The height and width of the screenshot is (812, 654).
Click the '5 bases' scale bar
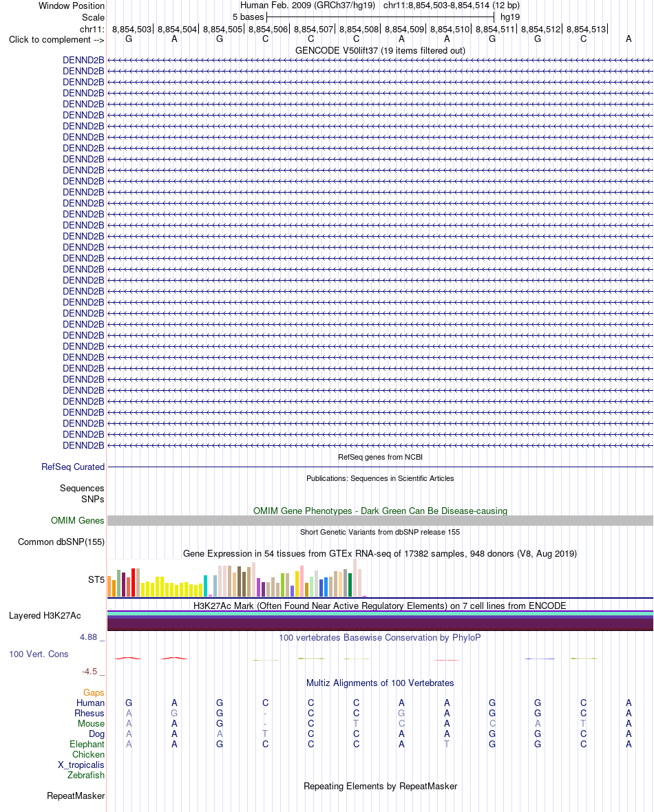pyautogui.click(x=381, y=17)
